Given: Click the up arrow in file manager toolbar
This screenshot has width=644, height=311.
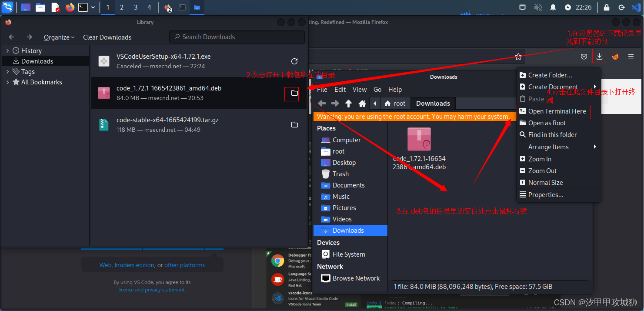Looking at the screenshot, I should click(x=348, y=103).
